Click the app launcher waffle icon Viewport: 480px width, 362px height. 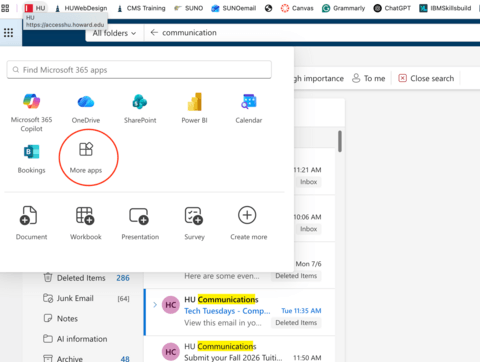click(8, 33)
